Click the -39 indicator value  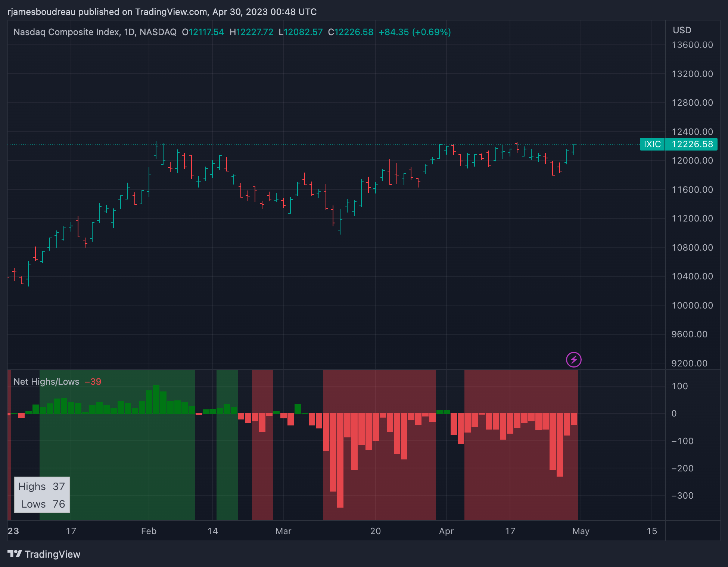[93, 382]
